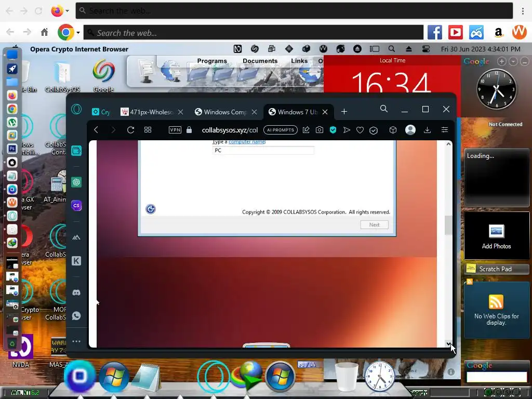Image resolution: width=532 pixels, height=399 pixels.
Task: Click the menu bar date and time
Action: click(x=481, y=49)
